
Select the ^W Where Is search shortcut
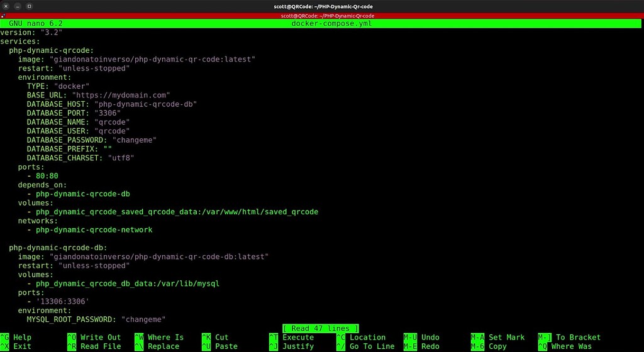(x=159, y=338)
